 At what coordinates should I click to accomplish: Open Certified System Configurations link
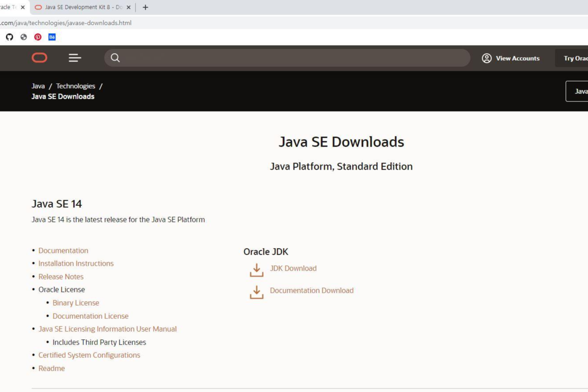click(89, 355)
